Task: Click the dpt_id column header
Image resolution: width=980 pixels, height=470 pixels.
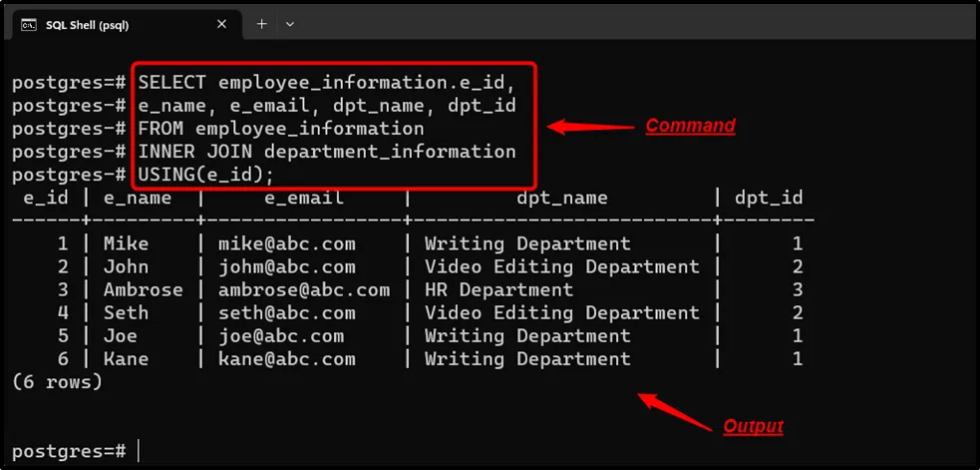Action: [x=768, y=198]
